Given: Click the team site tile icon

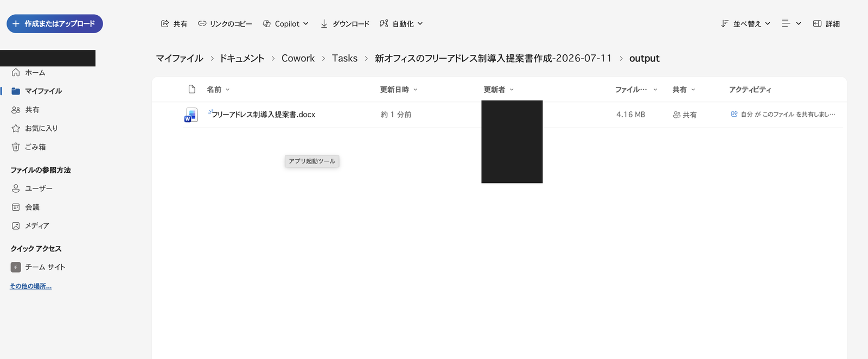Looking at the screenshot, I should [x=16, y=267].
